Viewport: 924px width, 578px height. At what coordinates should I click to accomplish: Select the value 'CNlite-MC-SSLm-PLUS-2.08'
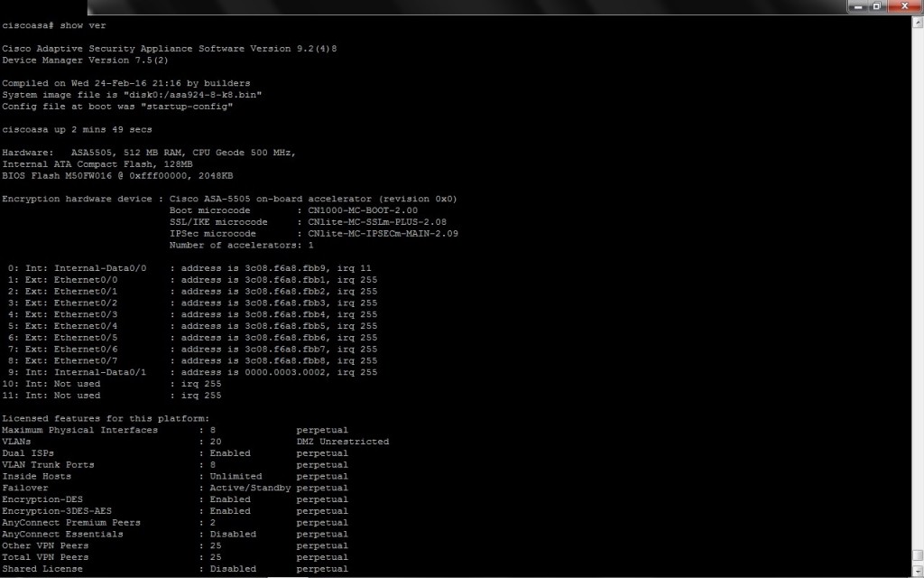coord(377,222)
